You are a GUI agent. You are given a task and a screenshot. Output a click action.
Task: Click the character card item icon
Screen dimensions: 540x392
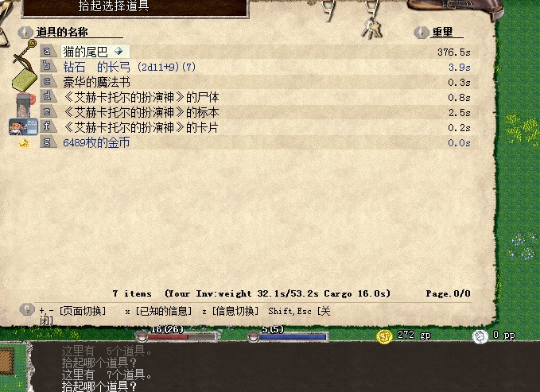point(23,126)
